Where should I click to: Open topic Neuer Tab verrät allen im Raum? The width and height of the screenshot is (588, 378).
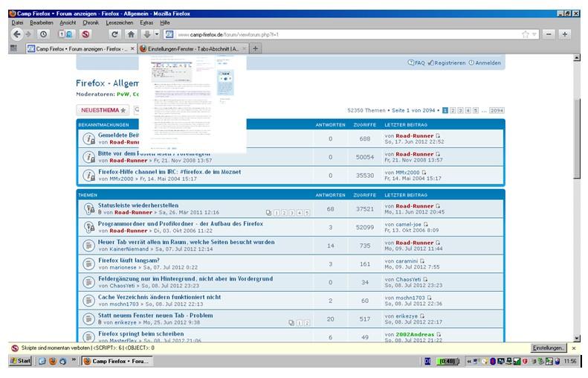click(x=186, y=242)
